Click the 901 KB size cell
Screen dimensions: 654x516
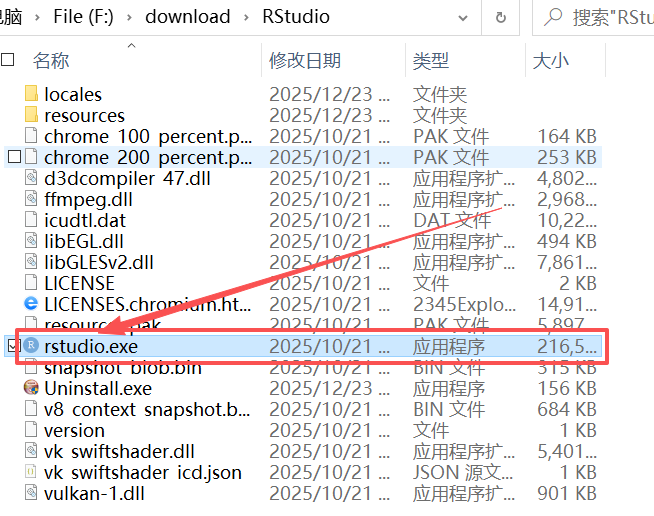pos(567,493)
